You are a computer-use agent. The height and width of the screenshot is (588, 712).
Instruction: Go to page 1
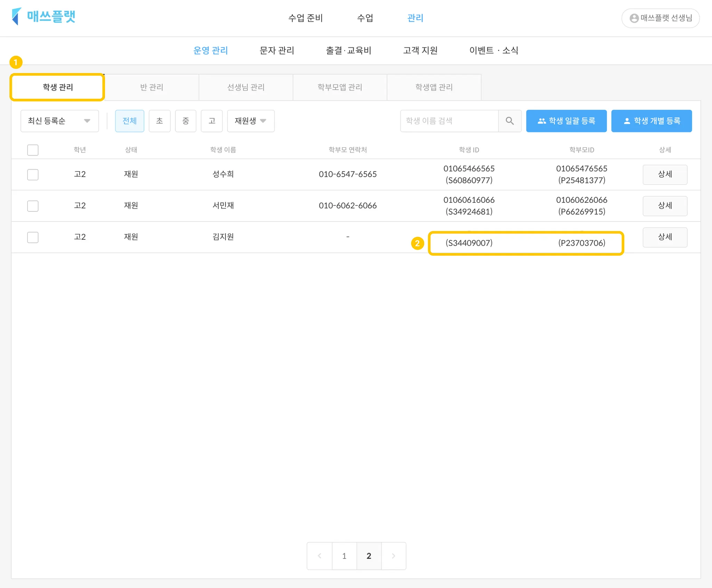pos(344,556)
